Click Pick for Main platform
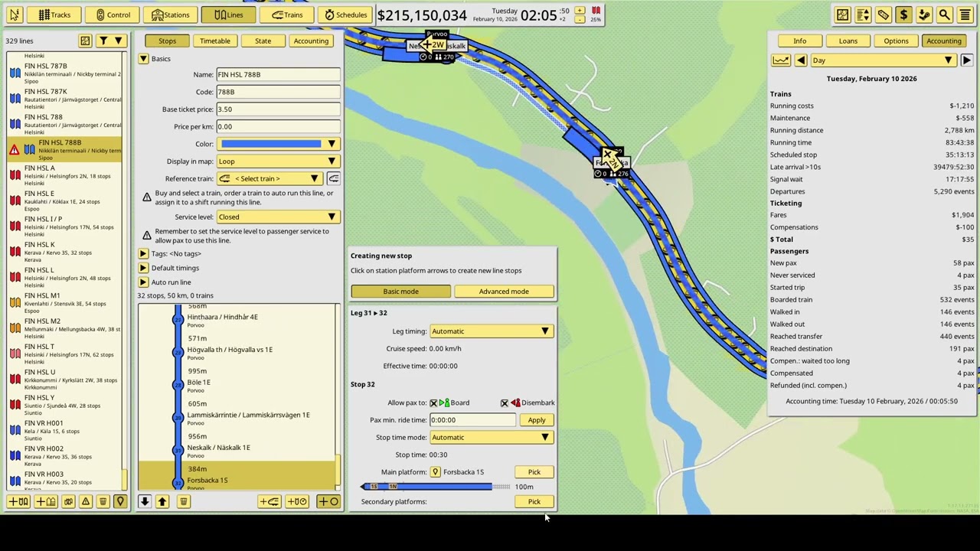 [x=534, y=472]
